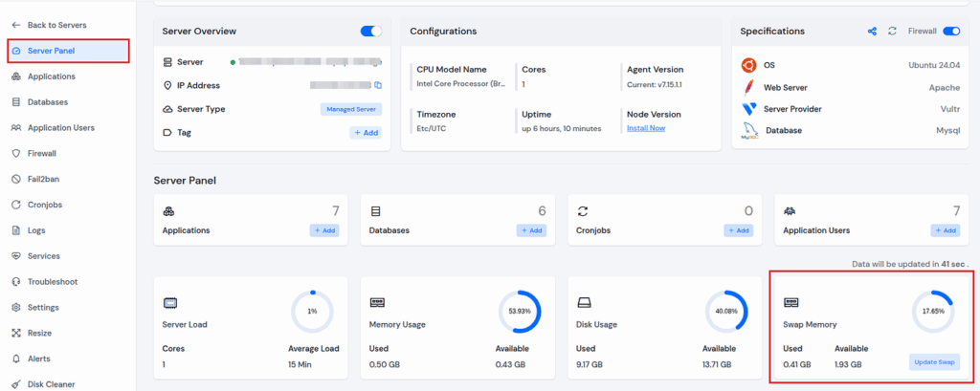Add a tag to the server
The image size is (980, 391).
(x=366, y=133)
